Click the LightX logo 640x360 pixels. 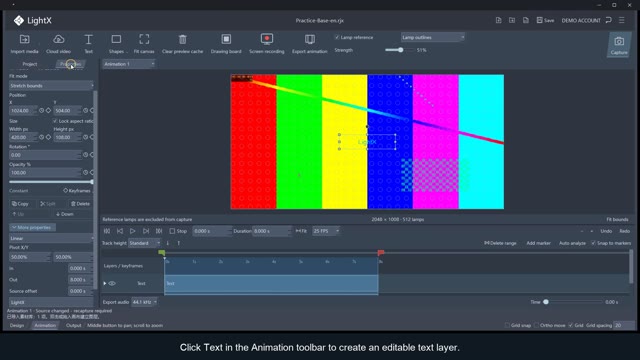tap(33, 20)
